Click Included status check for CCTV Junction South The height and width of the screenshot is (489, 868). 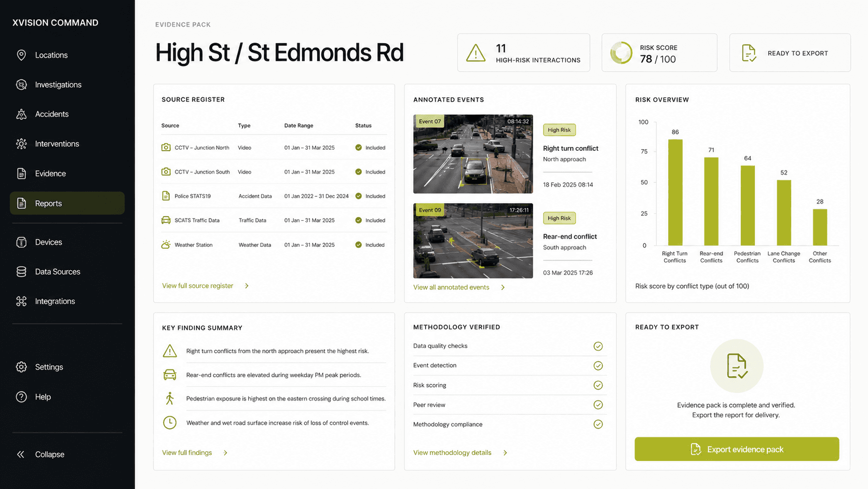tap(358, 172)
